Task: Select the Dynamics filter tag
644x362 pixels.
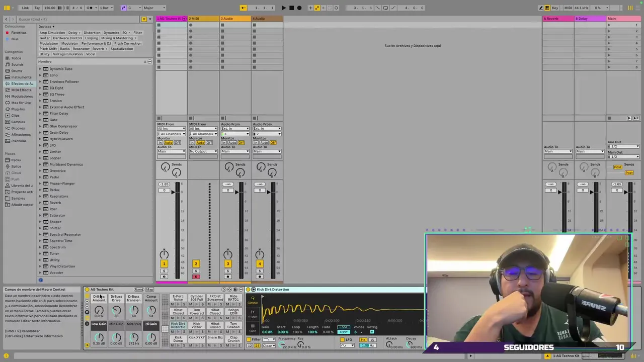Action: click(111, 33)
